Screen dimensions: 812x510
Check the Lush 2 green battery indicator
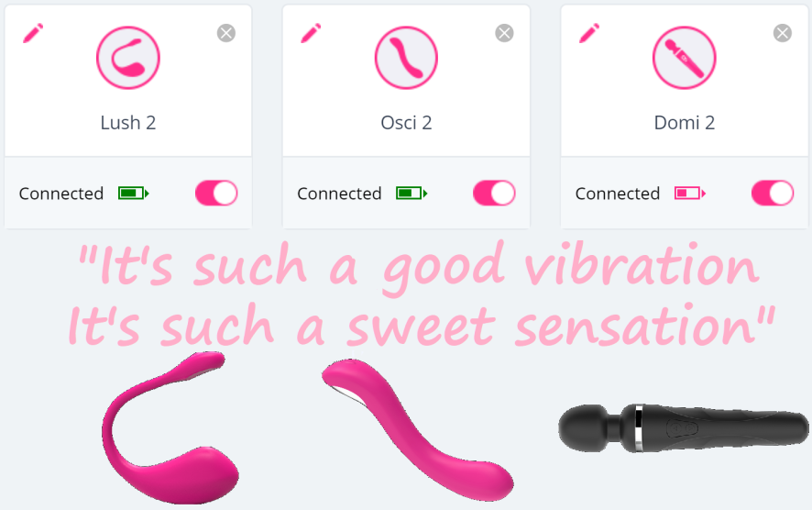(x=134, y=194)
